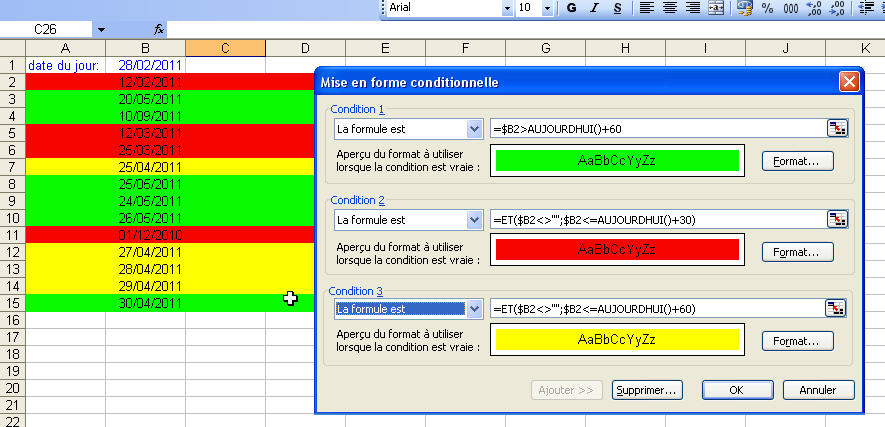Select row 16 header
Viewport: 885px width, 427px height.
click(x=12, y=320)
